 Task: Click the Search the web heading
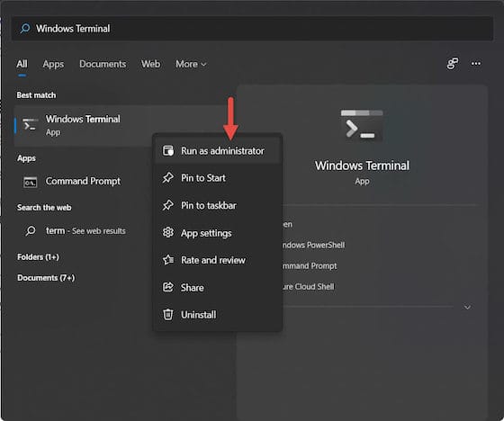44,208
